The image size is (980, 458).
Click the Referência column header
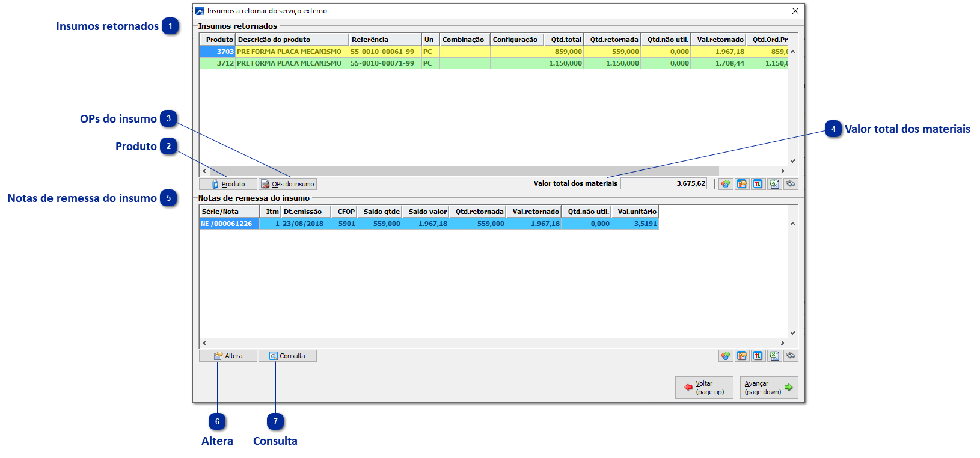385,40
